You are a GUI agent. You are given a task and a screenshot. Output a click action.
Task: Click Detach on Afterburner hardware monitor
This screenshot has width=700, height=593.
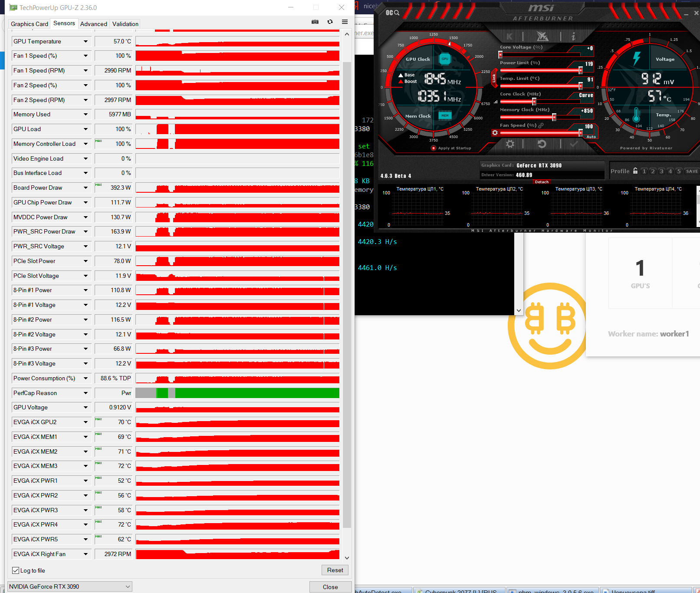pos(542,182)
